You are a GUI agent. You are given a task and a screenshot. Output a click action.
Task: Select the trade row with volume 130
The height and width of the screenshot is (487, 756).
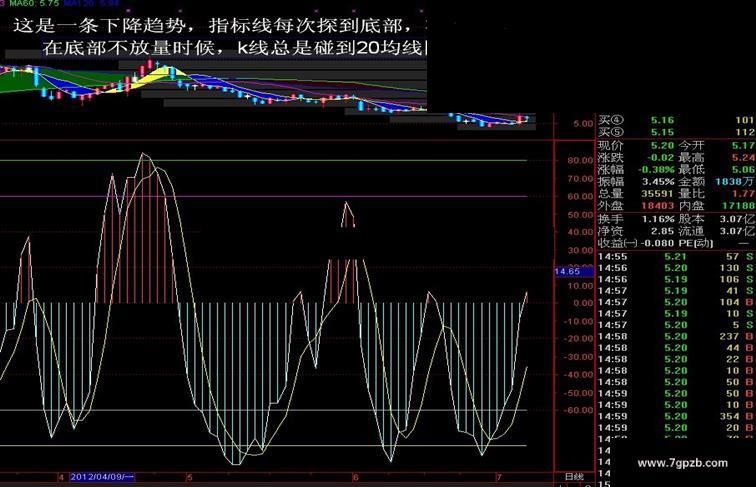point(676,268)
